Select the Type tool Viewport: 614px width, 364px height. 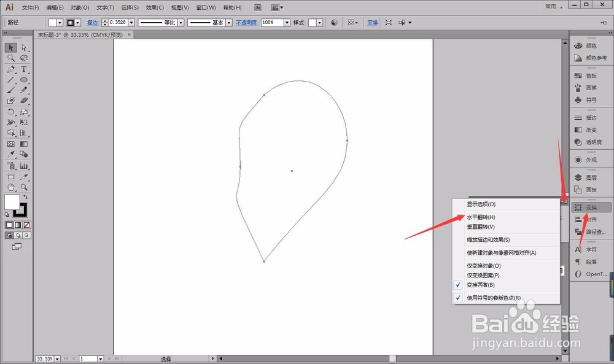click(x=24, y=69)
